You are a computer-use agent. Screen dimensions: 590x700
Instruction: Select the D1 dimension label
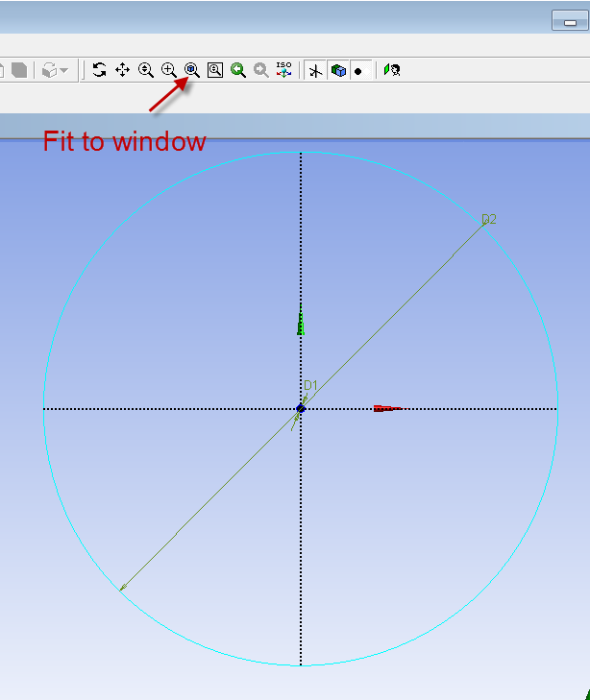[310, 385]
